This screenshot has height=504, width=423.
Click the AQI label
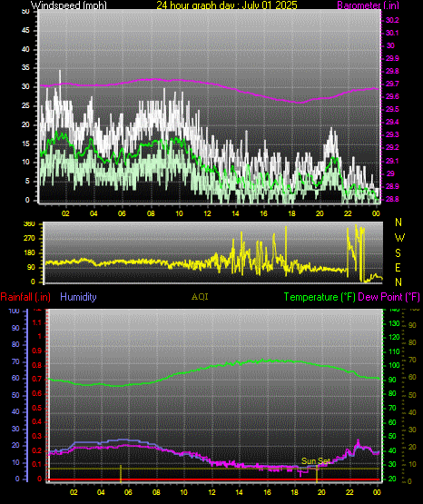click(200, 297)
